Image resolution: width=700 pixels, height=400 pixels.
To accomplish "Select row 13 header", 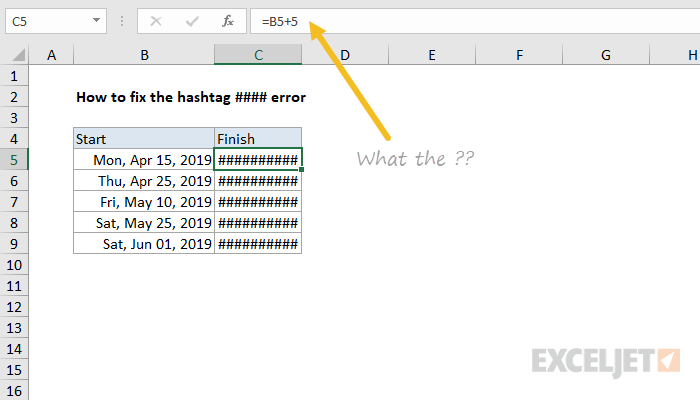I will click(x=14, y=328).
